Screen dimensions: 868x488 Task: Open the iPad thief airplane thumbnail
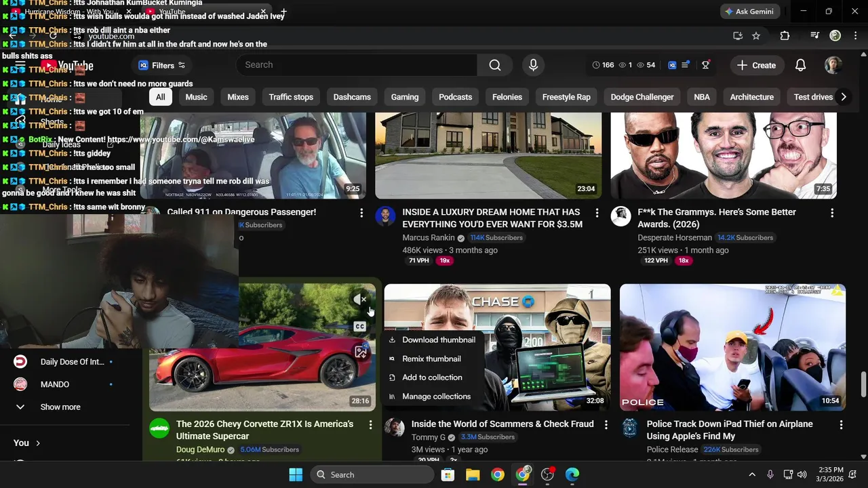coord(732,347)
